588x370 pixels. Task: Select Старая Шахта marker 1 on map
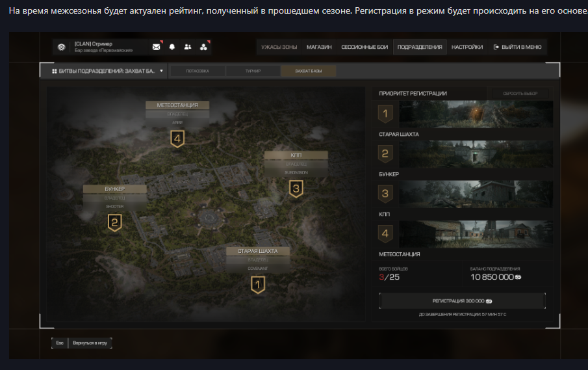click(258, 284)
